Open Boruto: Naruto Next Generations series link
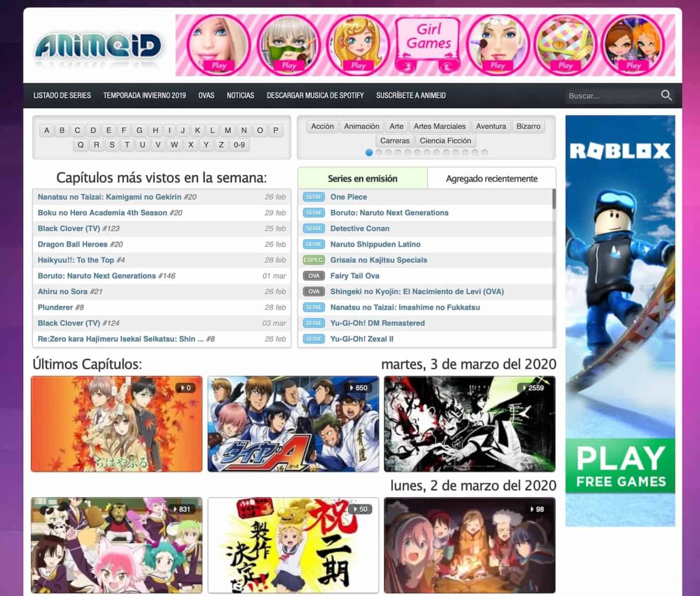This screenshot has height=596, width=700. tap(389, 213)
